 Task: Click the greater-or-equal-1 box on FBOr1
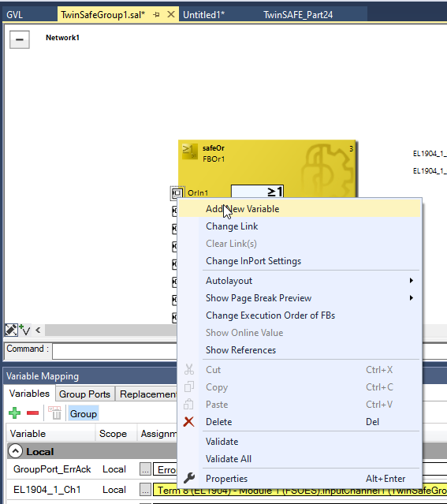click(257, 191)
